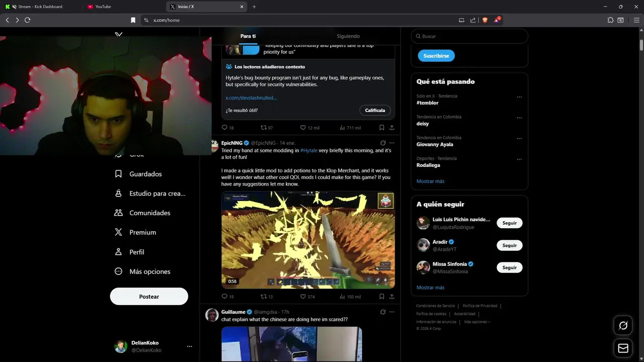
Task: Open Política de Privacidad link
Action: coord(480,306)
